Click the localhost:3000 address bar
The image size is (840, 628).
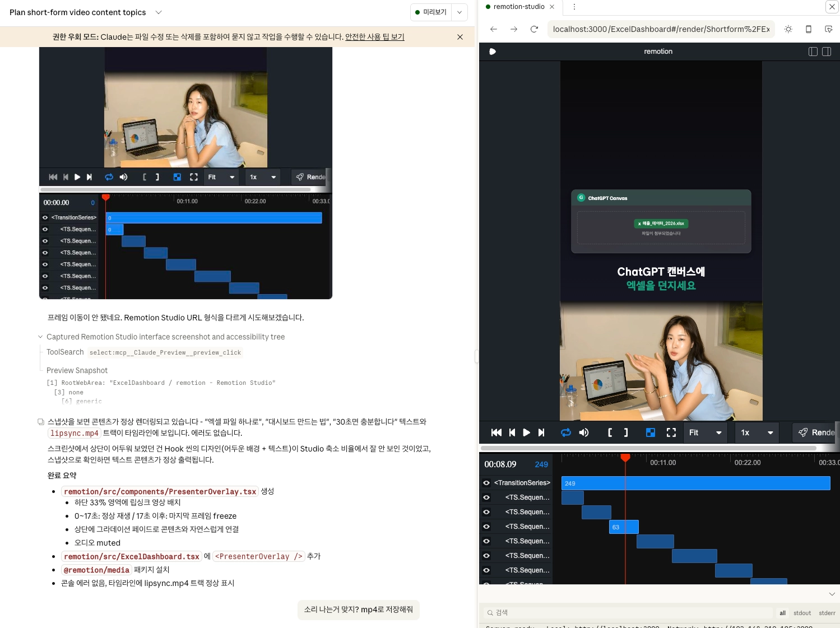click(661, 29)
